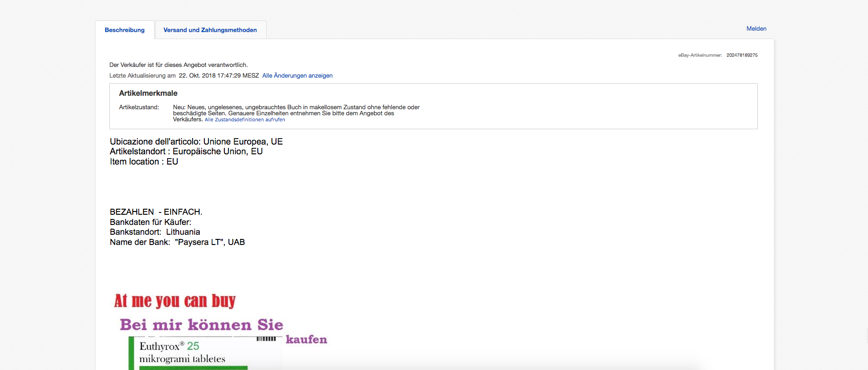The image size is (868, 370).
Task: Click the Melden link
Action: (x=756, y=29)
